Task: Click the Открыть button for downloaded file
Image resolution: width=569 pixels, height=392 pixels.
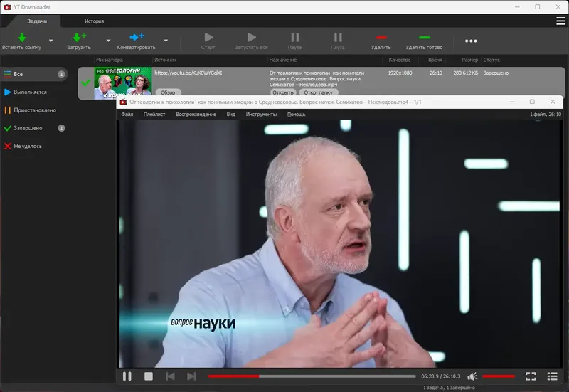Action: pyautogui.click(x=283, y=92)
